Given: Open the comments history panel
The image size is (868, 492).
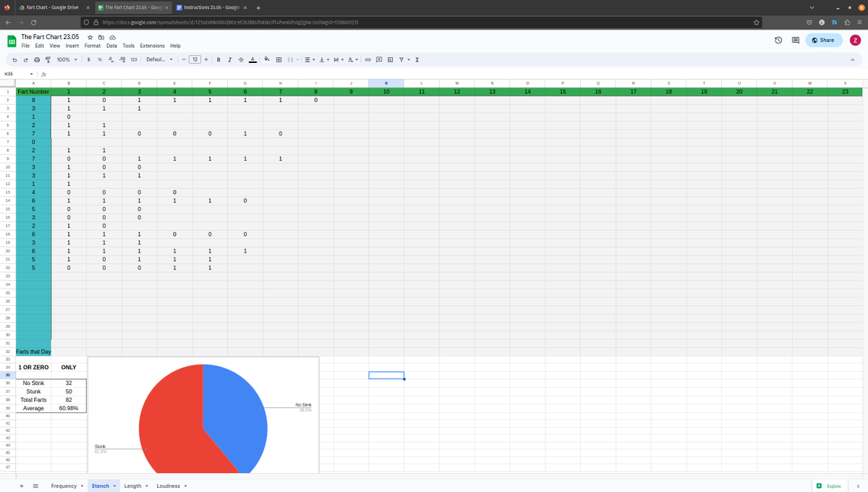Looking at the screenshot, I should click(796, 40).
